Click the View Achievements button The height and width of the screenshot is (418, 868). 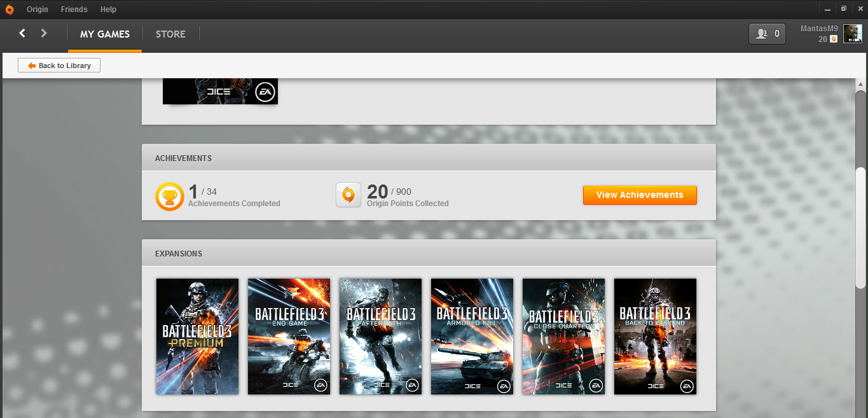click(x=640, y=195)
